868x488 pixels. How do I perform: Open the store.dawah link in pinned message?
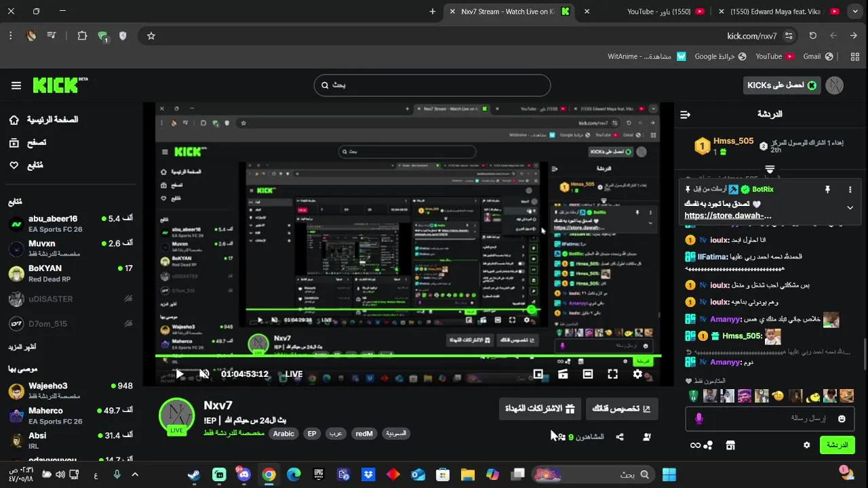pyautogui.click(x=728, y=216)
